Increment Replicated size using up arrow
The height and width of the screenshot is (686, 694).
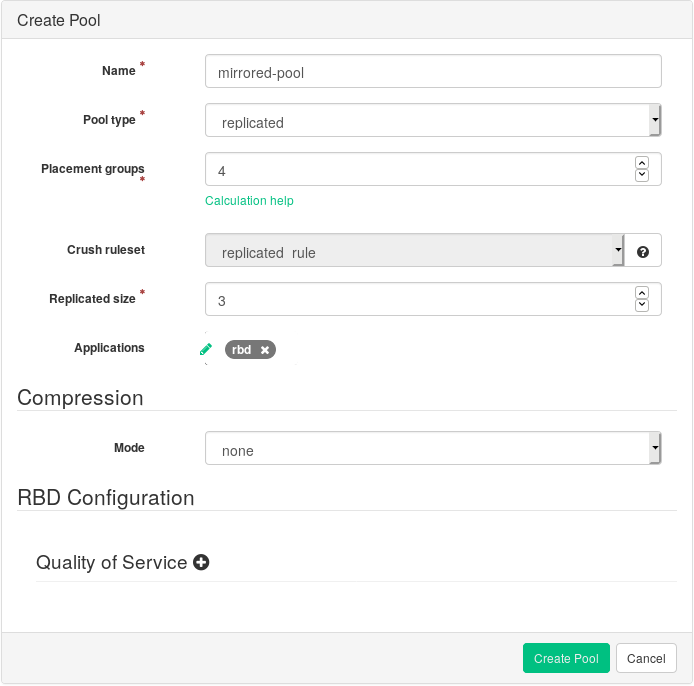(642, 292)
